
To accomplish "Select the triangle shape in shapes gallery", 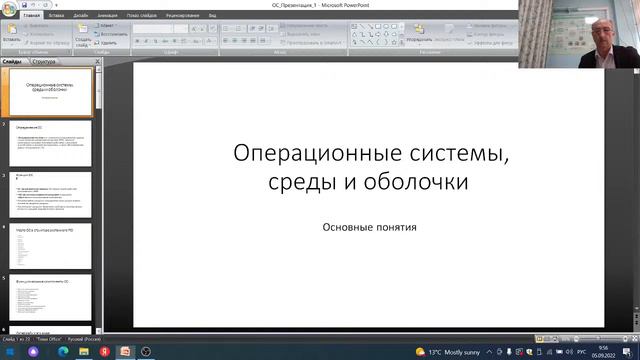I will pyautogui.click(x=354, y=34).
